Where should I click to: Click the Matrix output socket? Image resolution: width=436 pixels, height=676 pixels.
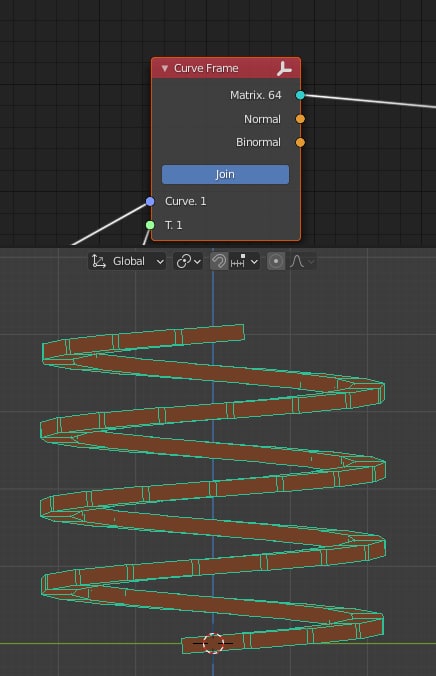coord(300,95)
